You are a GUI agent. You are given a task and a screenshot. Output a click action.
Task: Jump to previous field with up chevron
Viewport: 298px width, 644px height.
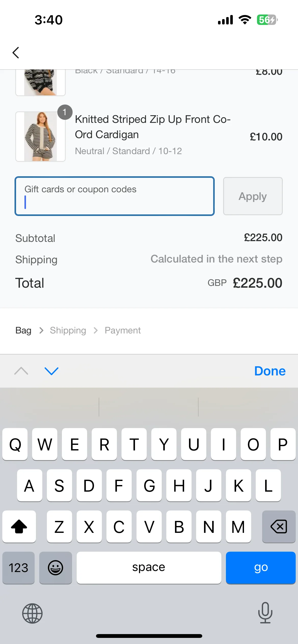click(21, 371)
